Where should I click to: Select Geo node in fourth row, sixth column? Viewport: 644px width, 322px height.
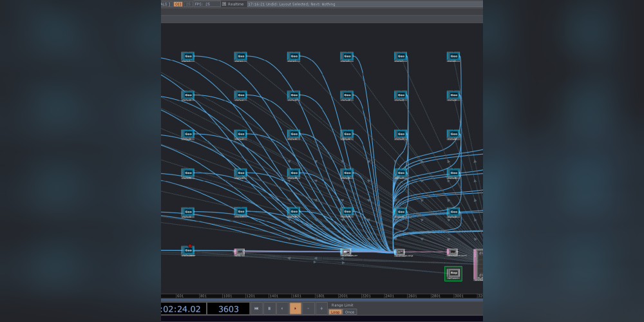(x=453, y=173)
